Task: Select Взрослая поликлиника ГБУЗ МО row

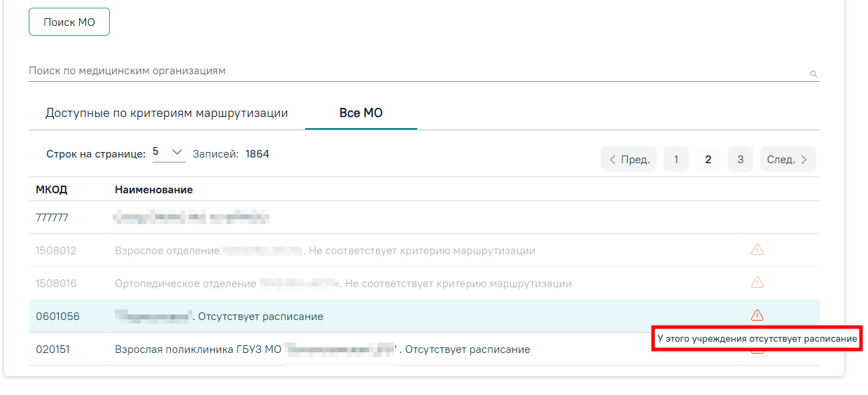Action: point(424,349)
